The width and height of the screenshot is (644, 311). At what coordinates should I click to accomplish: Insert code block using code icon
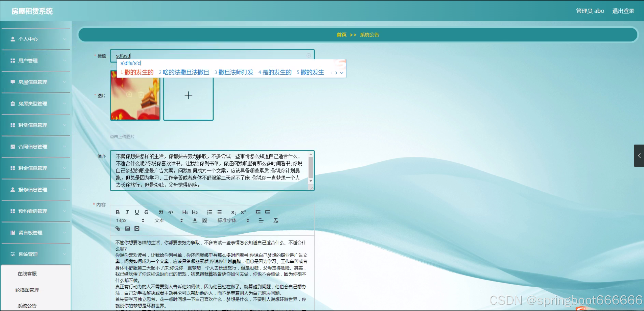(171, 212)
